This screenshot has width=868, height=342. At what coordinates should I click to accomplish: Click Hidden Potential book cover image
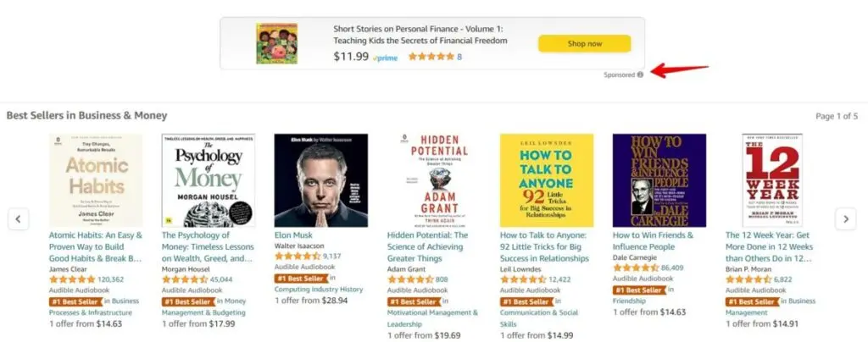(433, 180)
